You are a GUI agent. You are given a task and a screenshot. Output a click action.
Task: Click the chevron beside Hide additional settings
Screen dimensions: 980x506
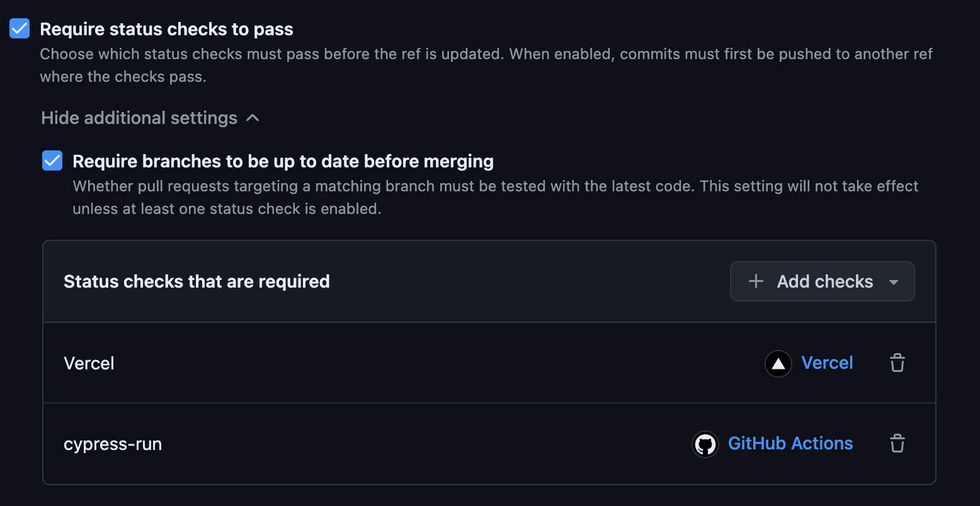pyautogui.click(x=253, y=118)
